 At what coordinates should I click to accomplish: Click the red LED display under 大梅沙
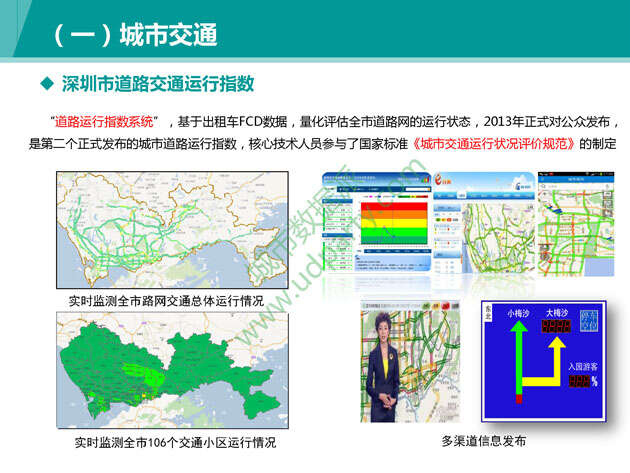(x=557, y=327)
